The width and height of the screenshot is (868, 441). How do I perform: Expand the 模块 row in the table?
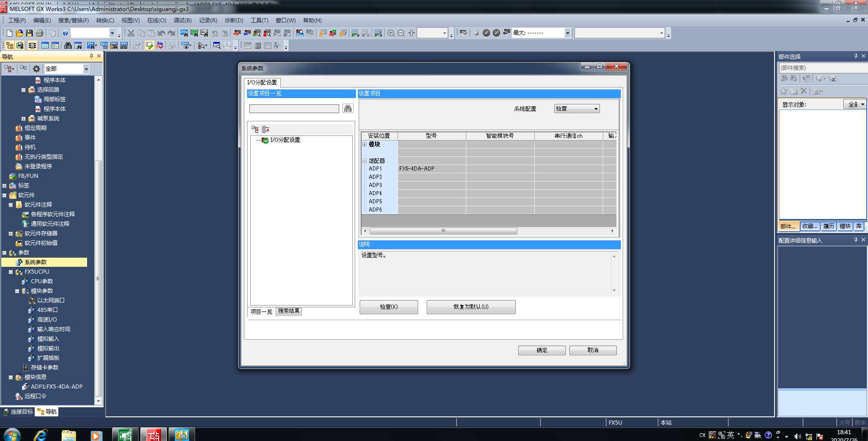[365, 144]
